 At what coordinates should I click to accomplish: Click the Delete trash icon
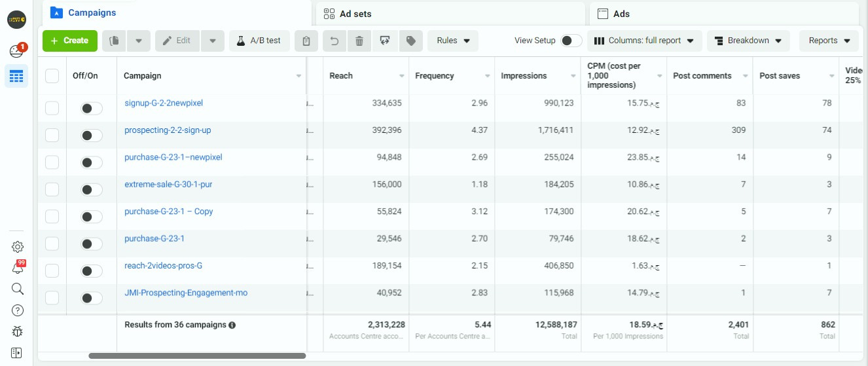(359, 41)
